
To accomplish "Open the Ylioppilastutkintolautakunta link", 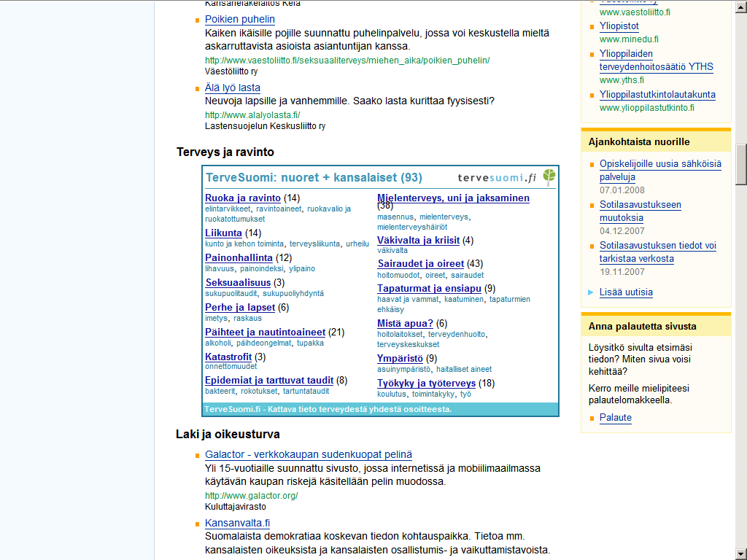I will tap(657, 95).
